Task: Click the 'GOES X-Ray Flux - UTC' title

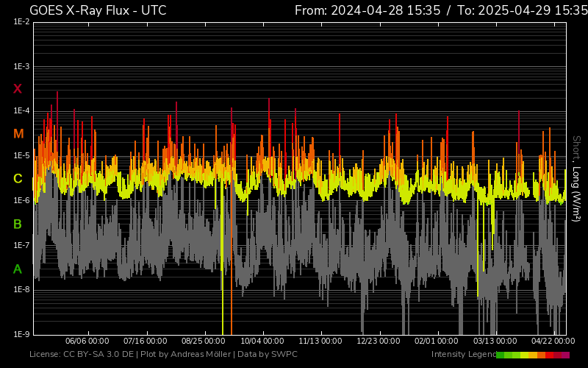Action: 98,10
